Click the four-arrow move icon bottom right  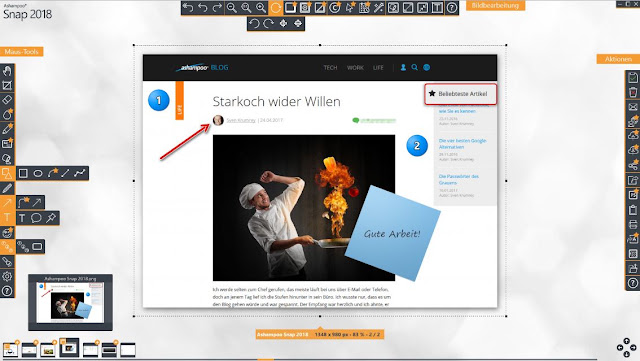click(627, 348)
